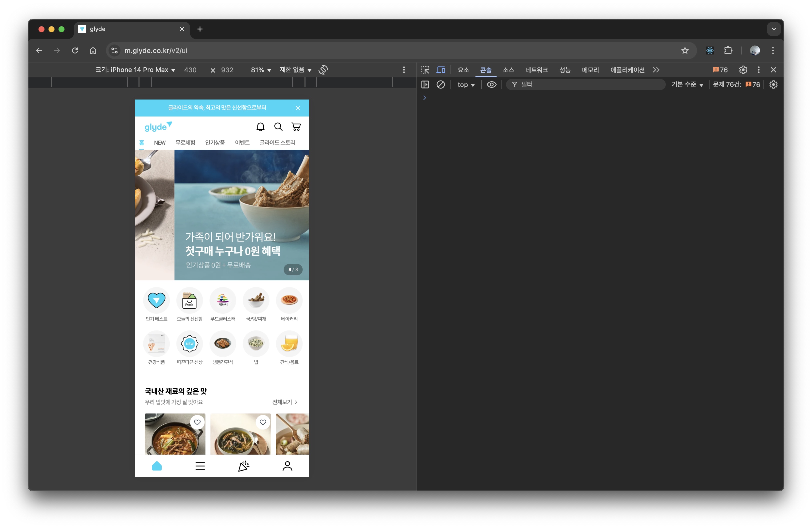Image resolution: width=812 pixels, height=528 pixels.
Task: Tap the party popper event icon
Action: coord(243,466)
